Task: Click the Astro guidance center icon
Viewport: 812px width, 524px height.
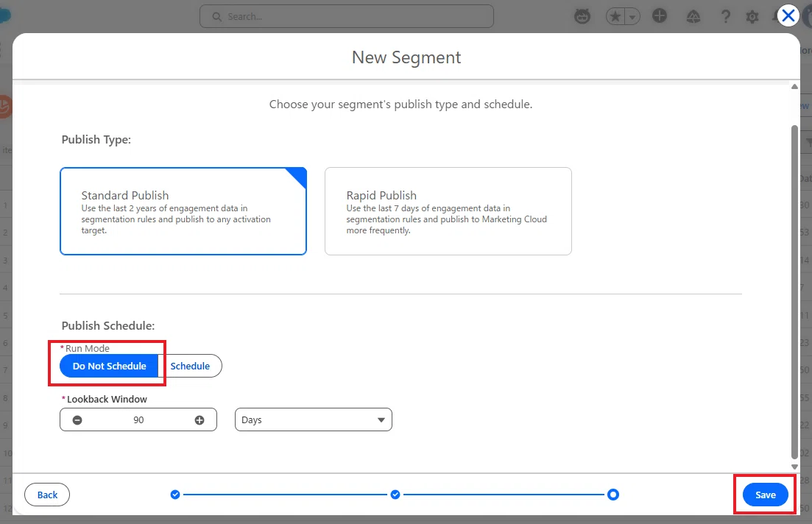Action: (x=582, y=17)
